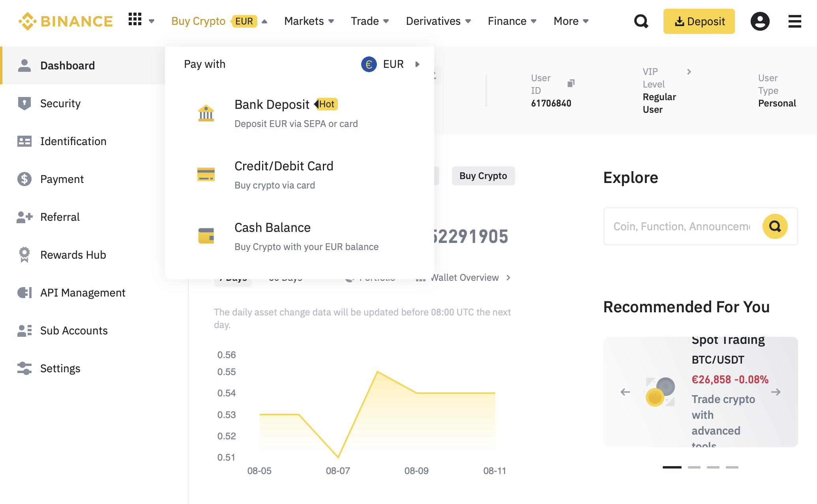The height and width of the screenshot is (504, 817).
Task: Go to next recommendation with right arrow
Action: [x=776, y=392]
